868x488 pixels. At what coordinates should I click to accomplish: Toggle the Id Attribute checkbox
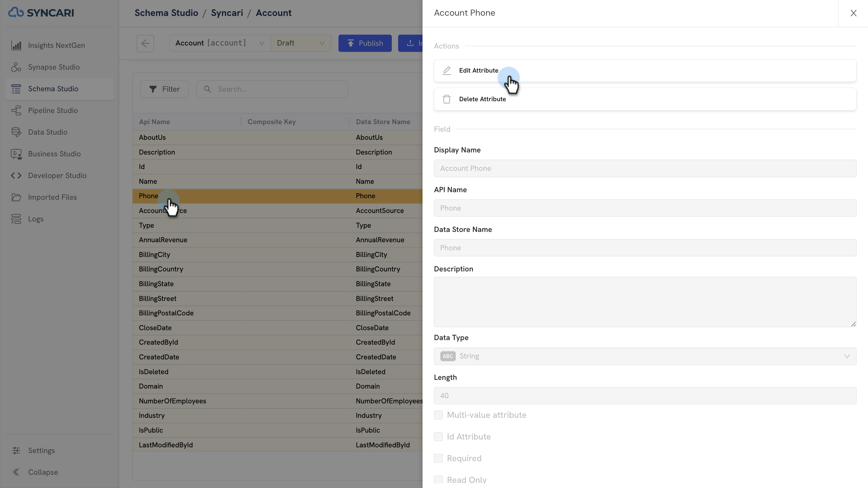tap(439, 436)
